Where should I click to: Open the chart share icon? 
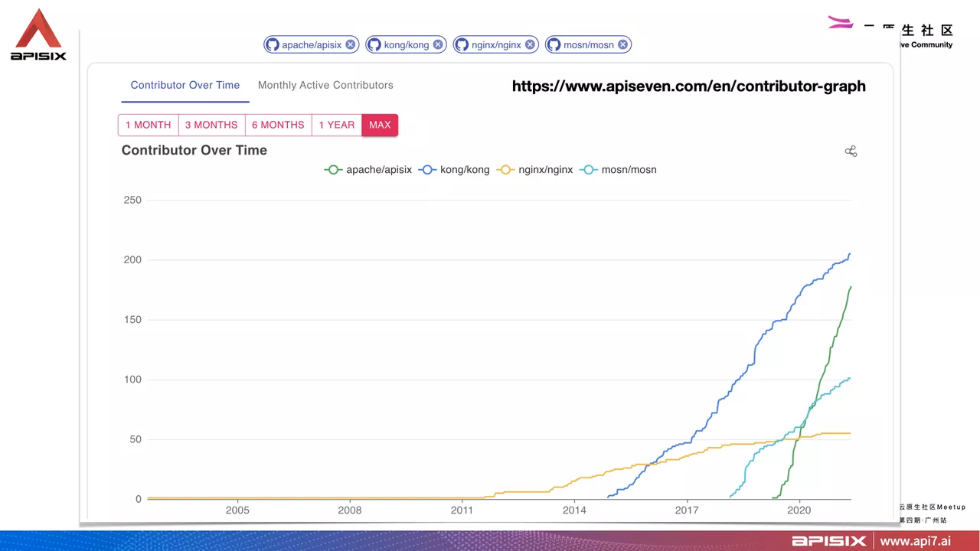pyautogui.click(x=851, y=151)
